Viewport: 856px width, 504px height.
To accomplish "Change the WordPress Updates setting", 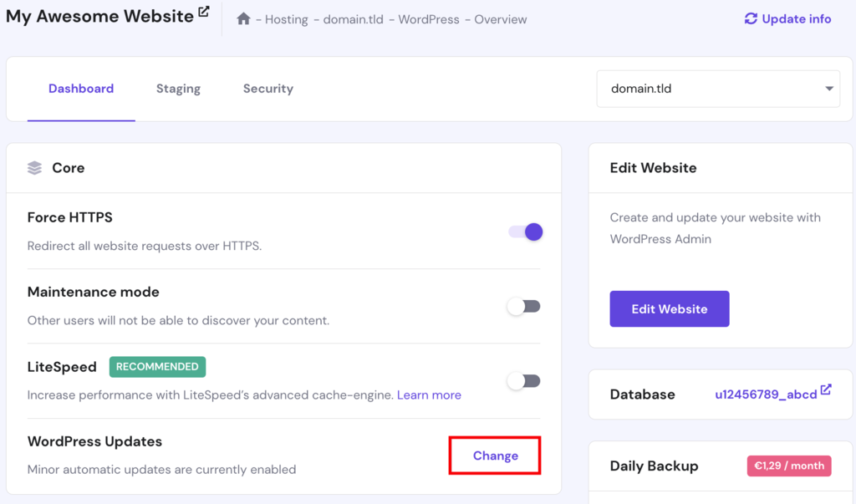I will pos(494,456).
